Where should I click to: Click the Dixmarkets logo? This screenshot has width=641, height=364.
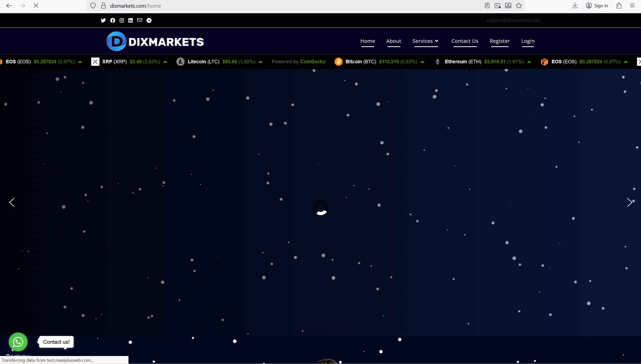(x=155, y=41)
